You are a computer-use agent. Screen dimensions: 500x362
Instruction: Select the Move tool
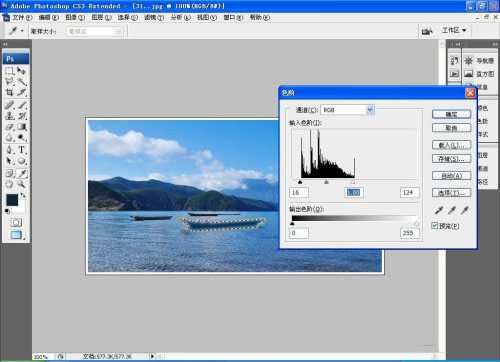coord(22,71)
